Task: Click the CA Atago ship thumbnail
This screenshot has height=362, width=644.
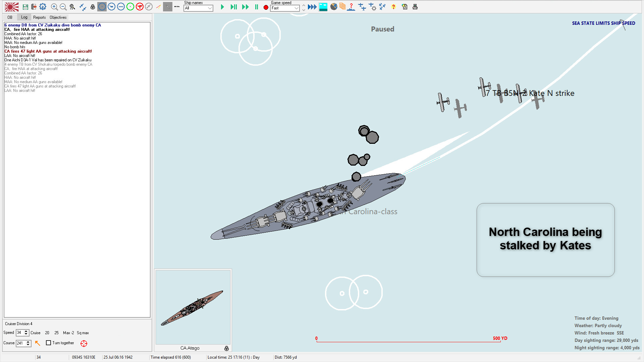Action: (193, 307)
